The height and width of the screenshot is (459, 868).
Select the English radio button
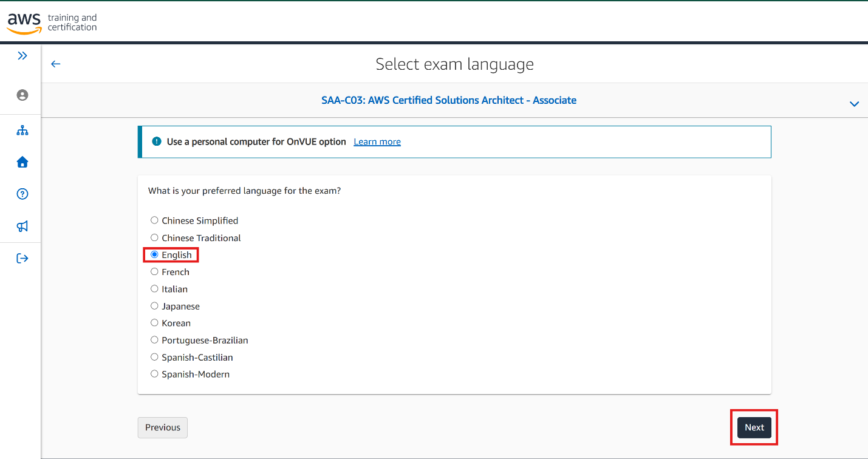click(154, 254)
